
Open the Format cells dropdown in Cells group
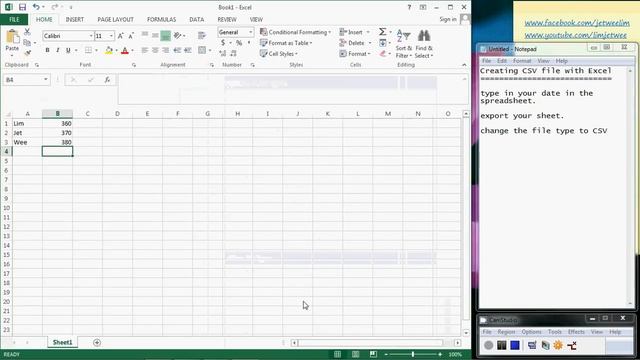(355, 53)
